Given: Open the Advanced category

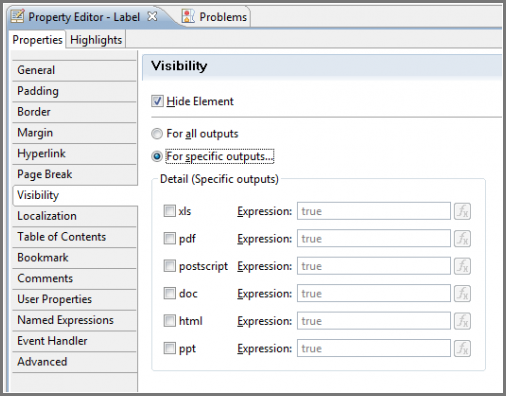Looking at the screenshot, I should pyautogui.click(x=75, y=362).
